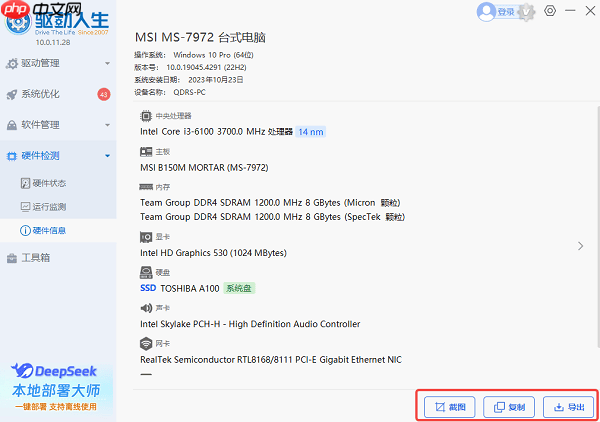Click the RealTek RTL8168/8111 Ethernet text

pos(271,360)
